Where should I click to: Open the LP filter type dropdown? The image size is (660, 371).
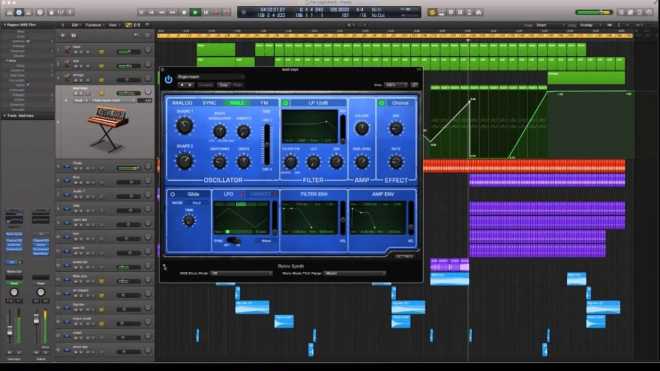point(319,103)
